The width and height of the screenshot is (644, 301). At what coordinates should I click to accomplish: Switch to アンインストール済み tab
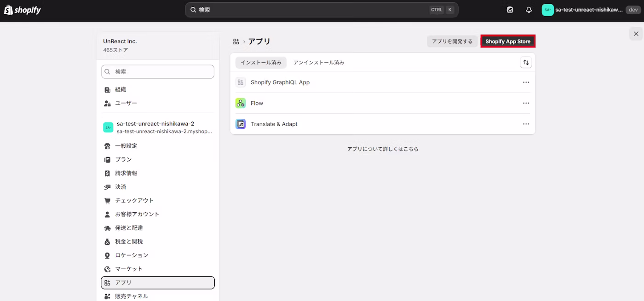click(x=319, y=63)
